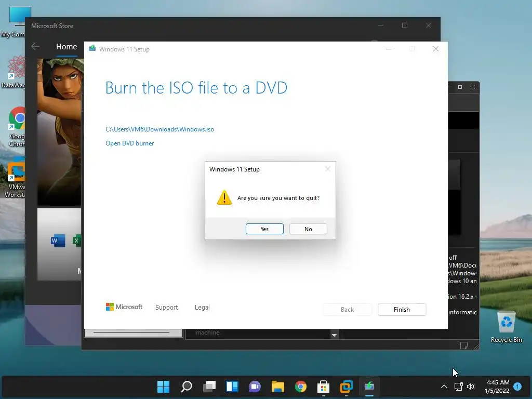Show hidden system tray icons

444,387
